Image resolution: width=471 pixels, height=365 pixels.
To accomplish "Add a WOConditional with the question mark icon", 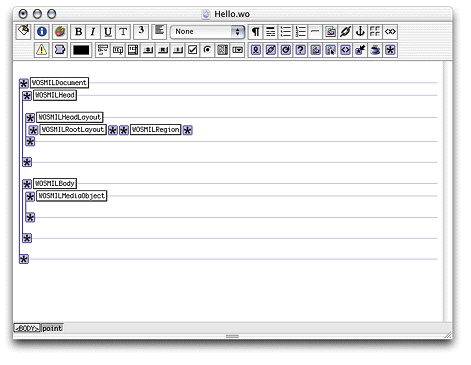I will [300, 50].
